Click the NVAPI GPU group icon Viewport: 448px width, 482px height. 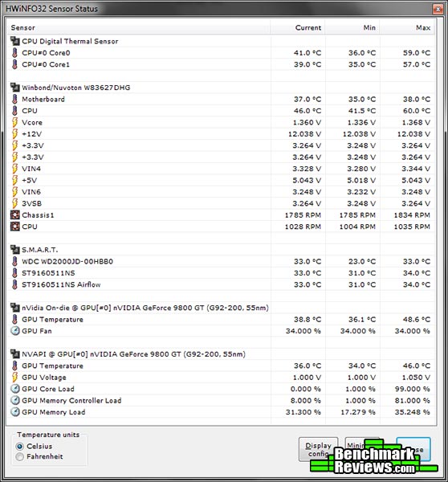point(14,353)
